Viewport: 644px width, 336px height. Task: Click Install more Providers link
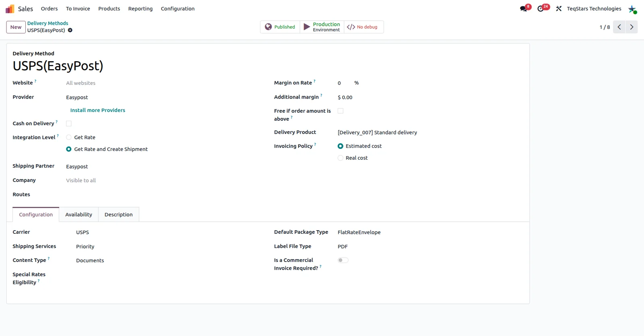tap(98, 110)
